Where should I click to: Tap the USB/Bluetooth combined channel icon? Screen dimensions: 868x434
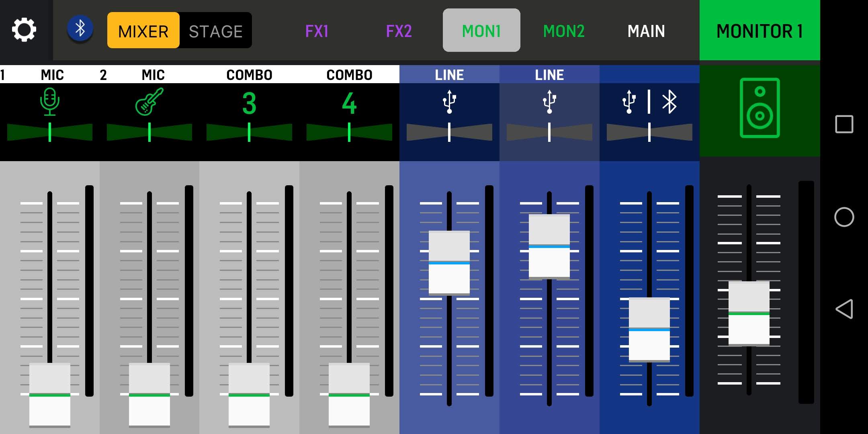649,102
